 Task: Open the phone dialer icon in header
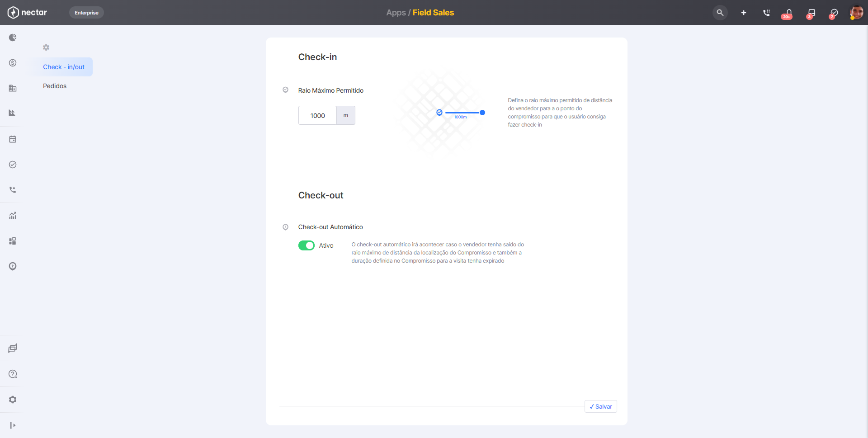766,13
